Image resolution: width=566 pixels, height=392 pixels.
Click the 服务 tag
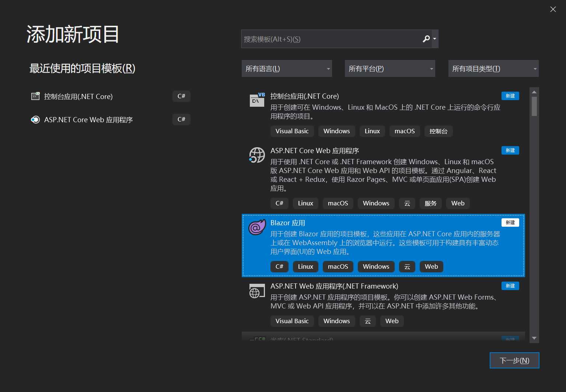(430, 203)
